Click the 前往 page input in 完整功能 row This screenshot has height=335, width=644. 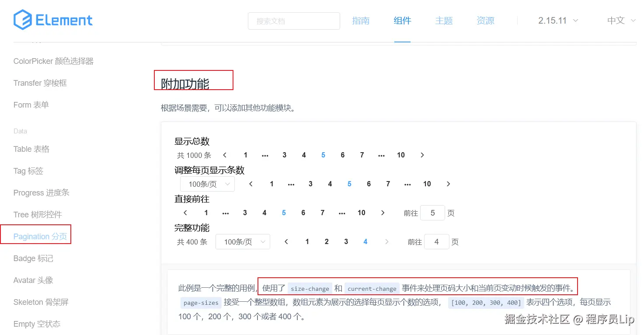point(436,242)
